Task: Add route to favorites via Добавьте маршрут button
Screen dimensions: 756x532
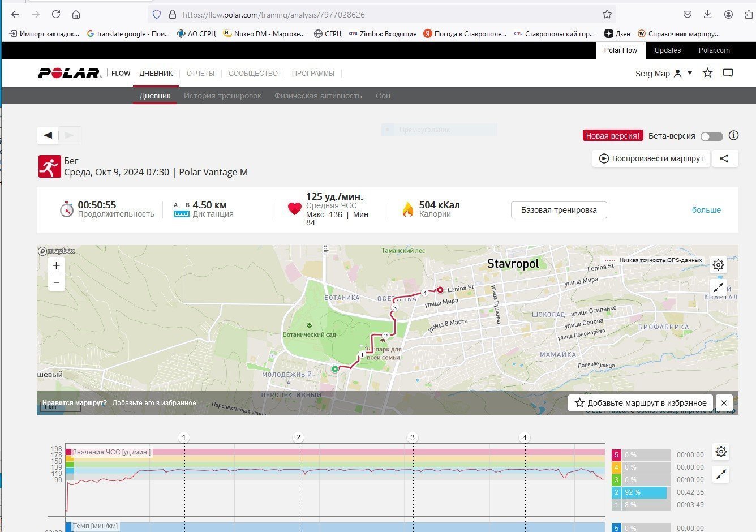Action: (641, 403)
